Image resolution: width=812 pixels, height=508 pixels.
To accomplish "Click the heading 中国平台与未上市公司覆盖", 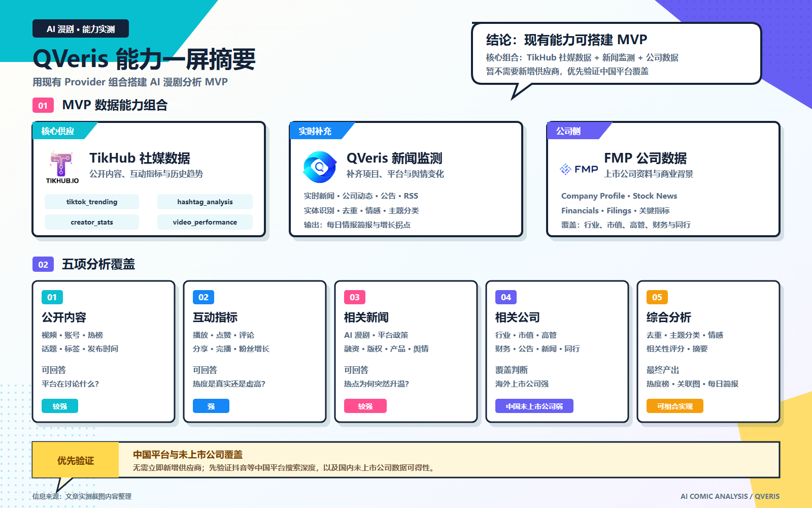I will coord(188,455).
